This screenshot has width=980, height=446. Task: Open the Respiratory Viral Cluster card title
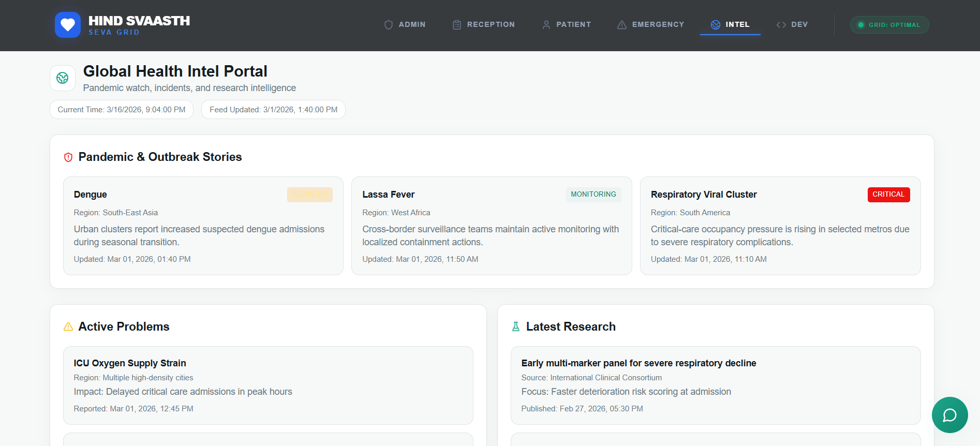click(x=704, y=195)
